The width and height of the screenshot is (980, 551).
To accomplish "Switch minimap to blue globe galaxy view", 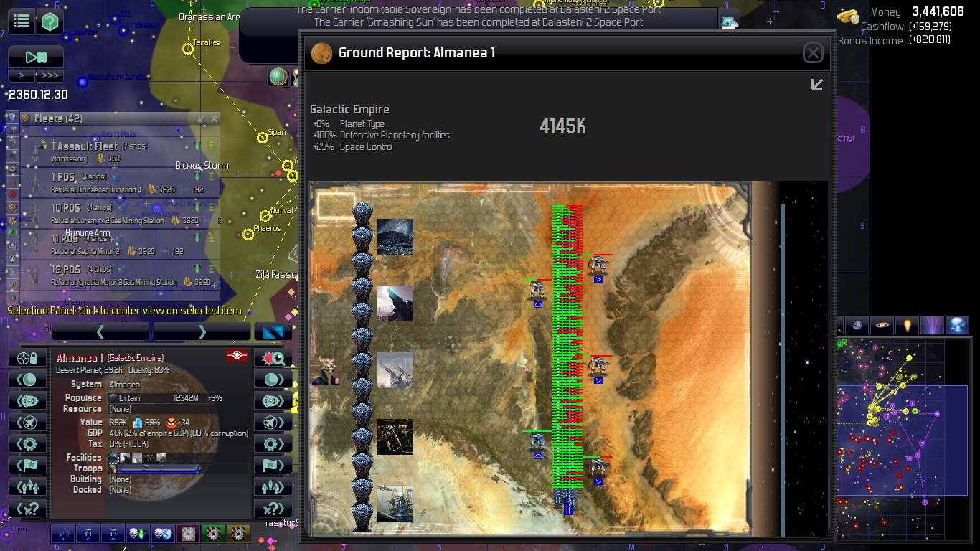I will pos(957,326).
